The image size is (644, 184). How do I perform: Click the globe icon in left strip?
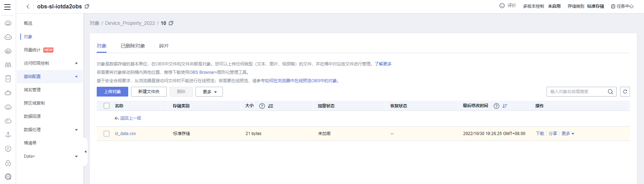[8, 177]
